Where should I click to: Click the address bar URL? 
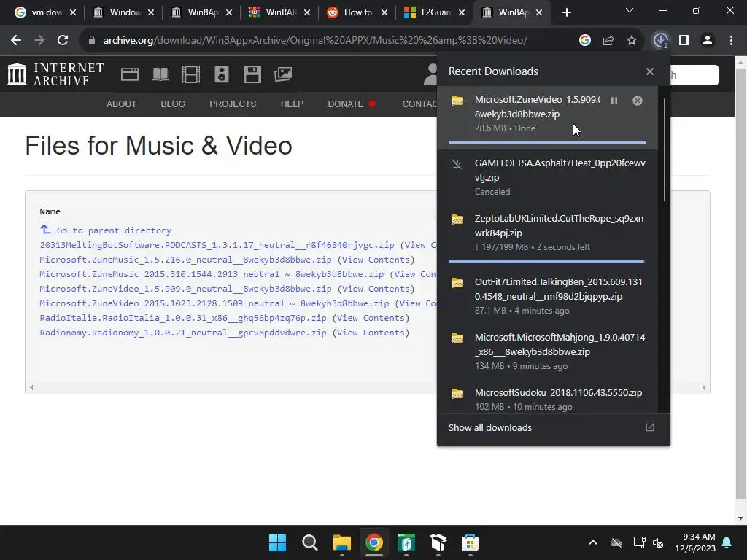tap(315, 41)
